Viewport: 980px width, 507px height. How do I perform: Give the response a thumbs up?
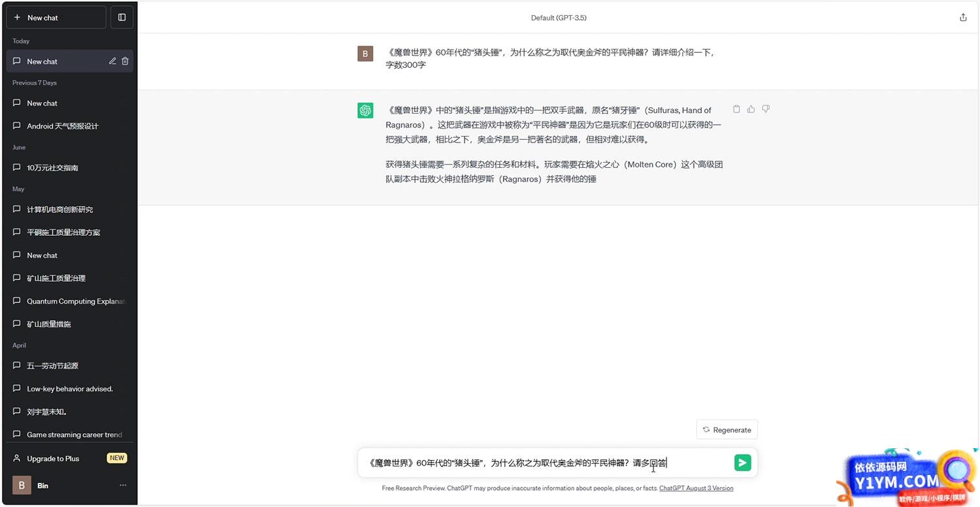pos(751,109)
